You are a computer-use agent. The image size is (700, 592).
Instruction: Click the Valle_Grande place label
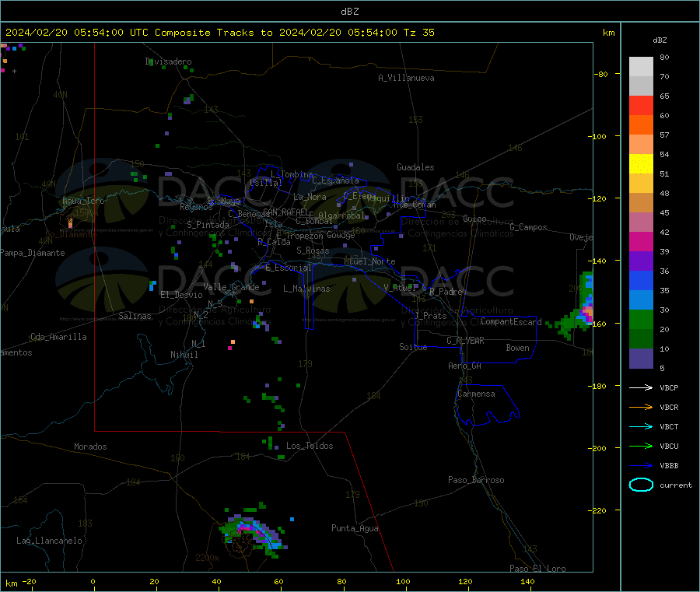click(x=231, y=287)
